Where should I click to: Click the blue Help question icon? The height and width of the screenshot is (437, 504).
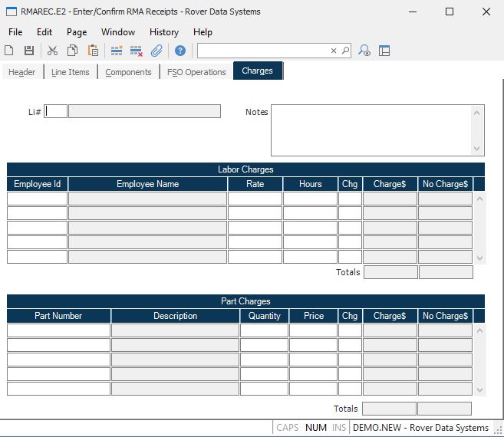[180, 51]
